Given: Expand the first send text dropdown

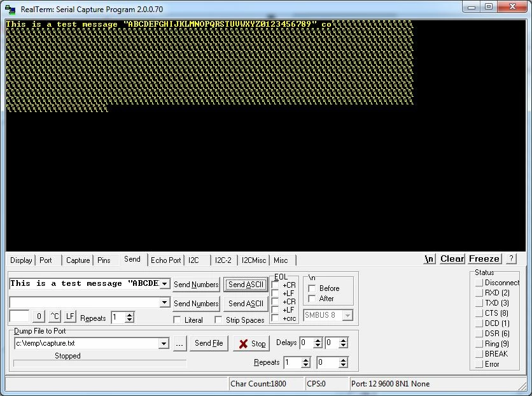Looking at the screenshot, I should point(165,284).
